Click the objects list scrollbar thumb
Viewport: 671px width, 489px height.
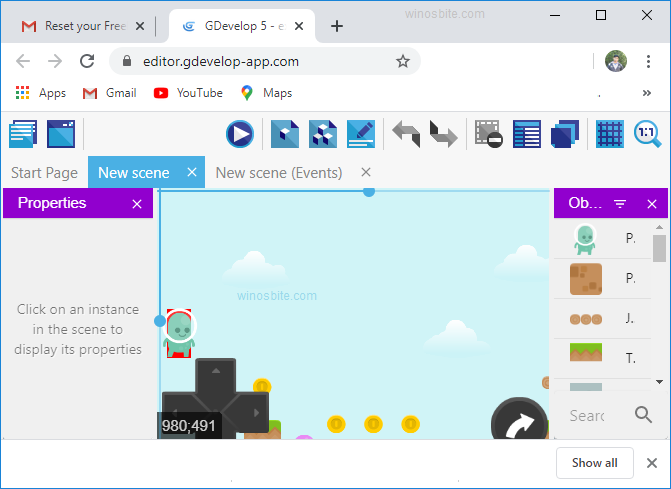pyautogui.click(x=659, y=248)
